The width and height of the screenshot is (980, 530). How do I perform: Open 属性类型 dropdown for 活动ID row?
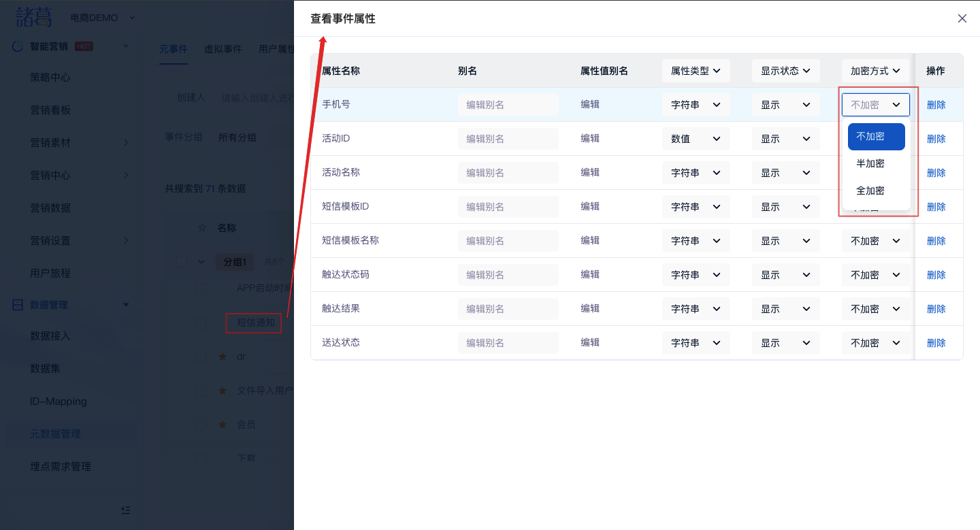pyautogui.click(x=696, y=139)
